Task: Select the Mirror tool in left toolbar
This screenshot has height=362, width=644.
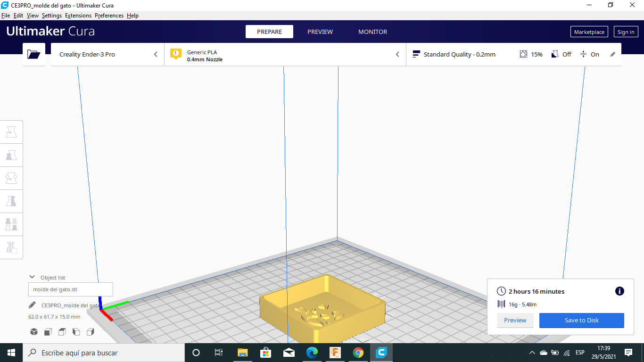Action: point(11,201)
